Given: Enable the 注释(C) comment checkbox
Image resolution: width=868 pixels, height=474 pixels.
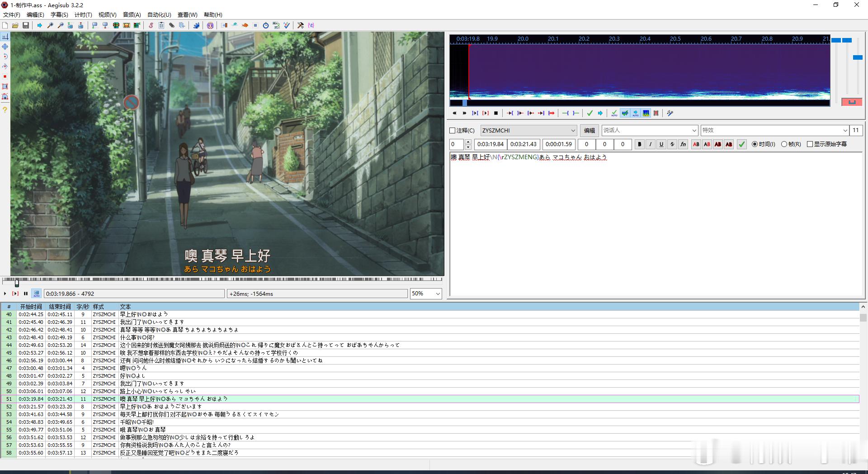Looking at the screenshot, I should pos(452,131).
